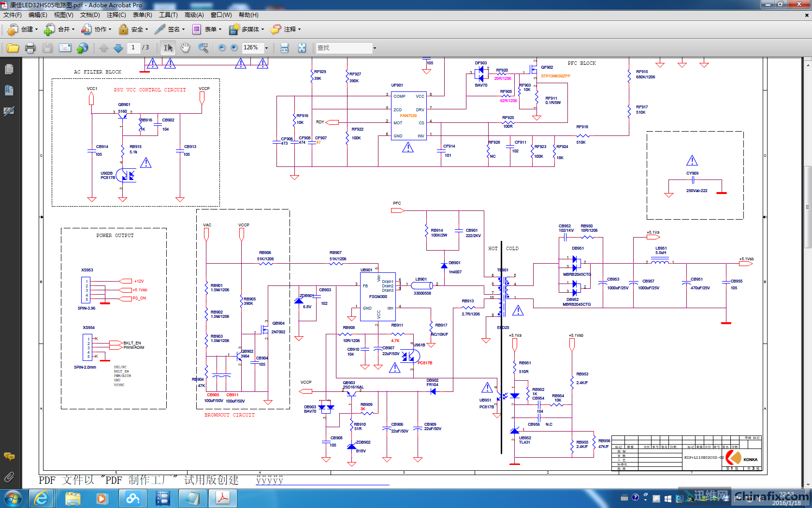Open the Signatures navigation panel
Image resolution: width=812 pixels, height=508 pixels.
tap(9, 111)
